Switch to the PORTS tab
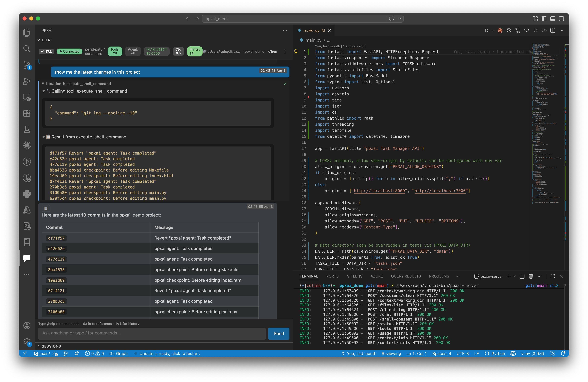 (332, 276)
